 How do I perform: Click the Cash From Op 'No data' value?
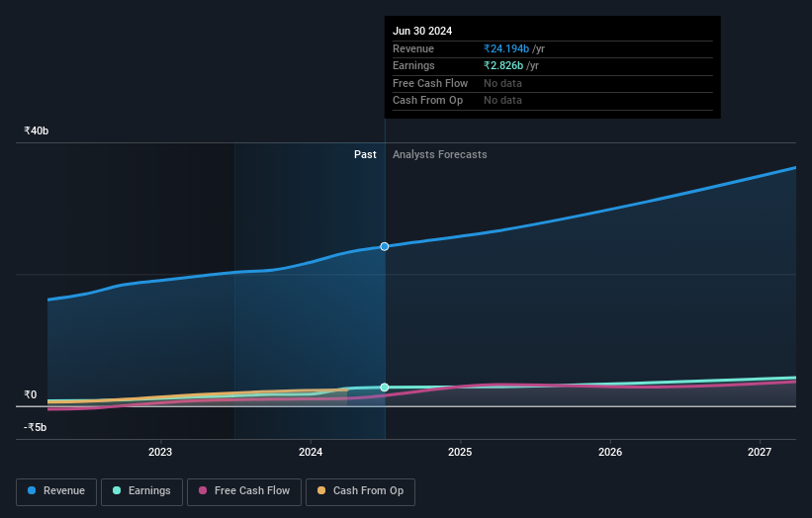click(x=502, y=101)
